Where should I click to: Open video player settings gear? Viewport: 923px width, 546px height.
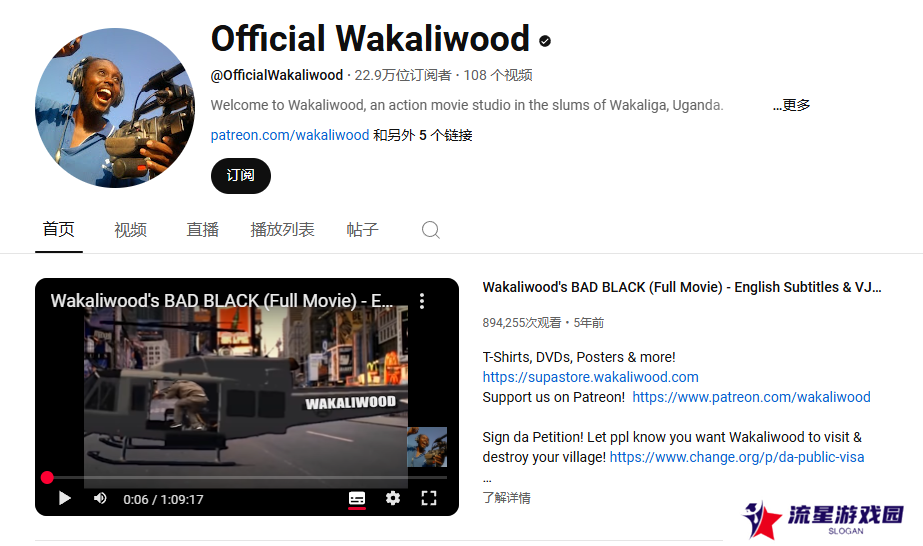(393, 499)
